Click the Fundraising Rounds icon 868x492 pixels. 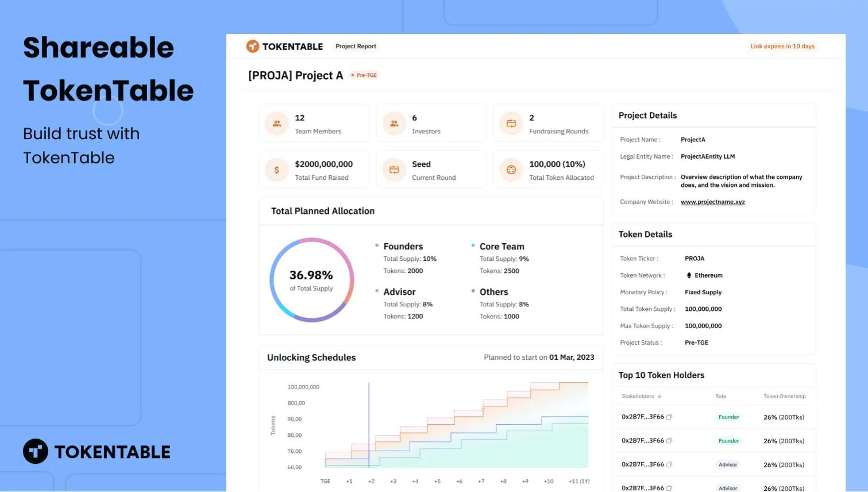pyautogui.click(x=511, y=124)
